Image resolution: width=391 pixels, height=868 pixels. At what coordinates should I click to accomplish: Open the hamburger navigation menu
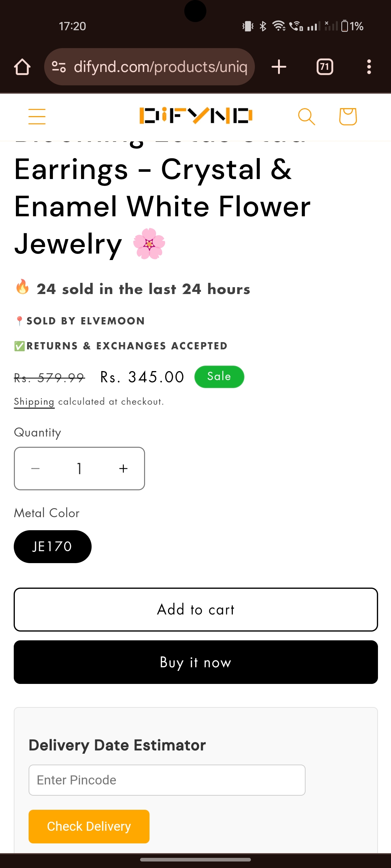pyautogui.click(x=37, y=116)
